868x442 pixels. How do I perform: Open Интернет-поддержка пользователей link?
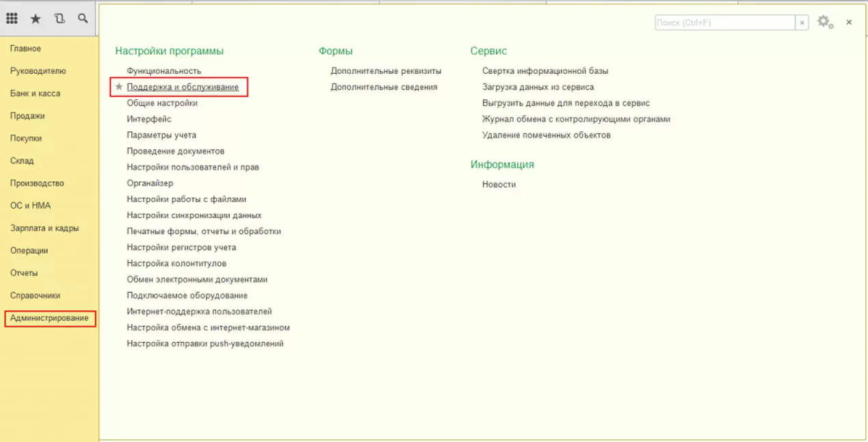pyautogui.click(x=200, y=312)
